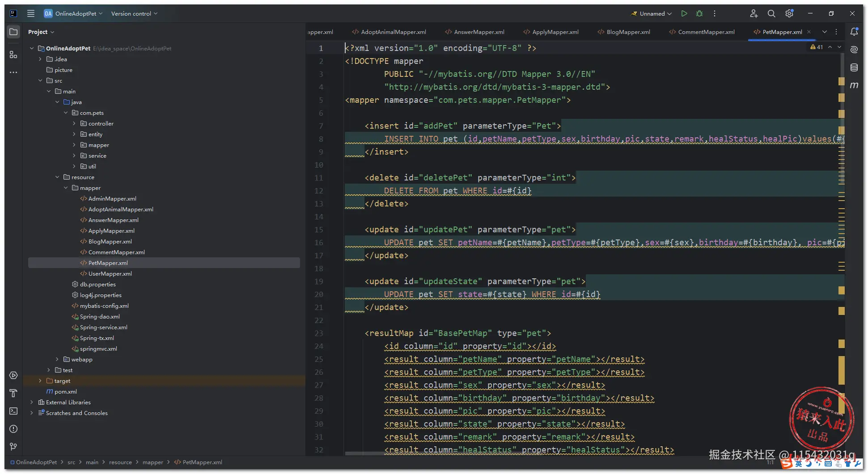Toggle the Problems tool window
This screenshot has width=868, height=474.
13,429
